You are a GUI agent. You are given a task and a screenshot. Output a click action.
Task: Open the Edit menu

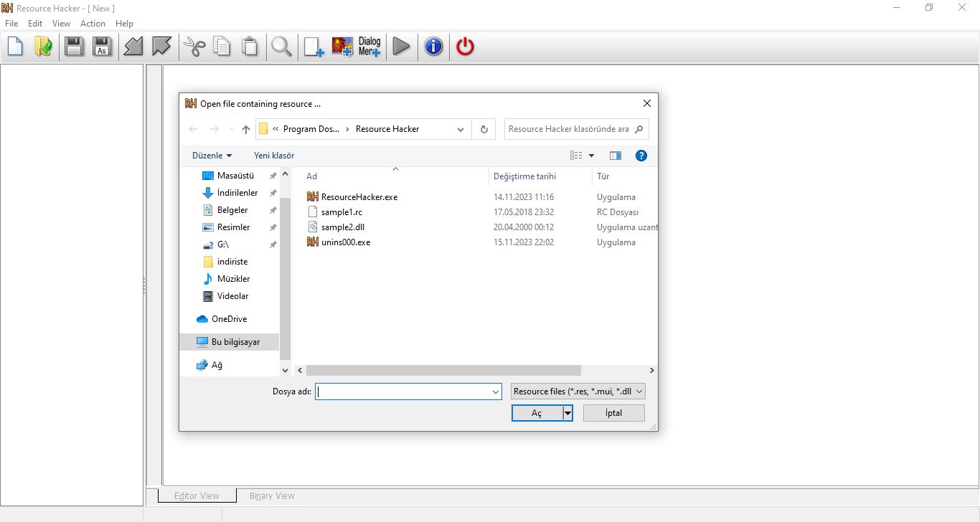(35, 24)
